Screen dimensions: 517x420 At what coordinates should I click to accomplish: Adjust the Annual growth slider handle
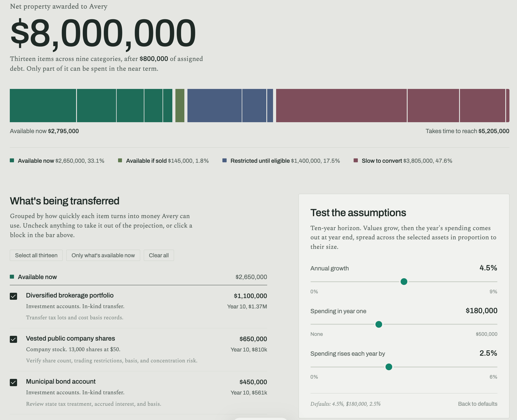[x=404, y=282]
